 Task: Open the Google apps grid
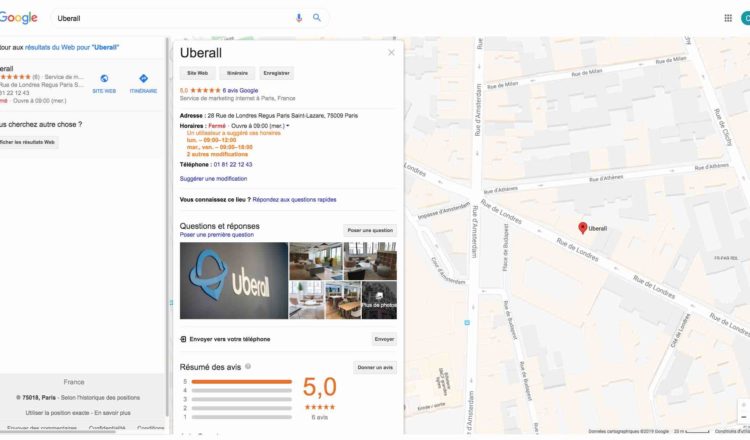click(x=728, y=18)
